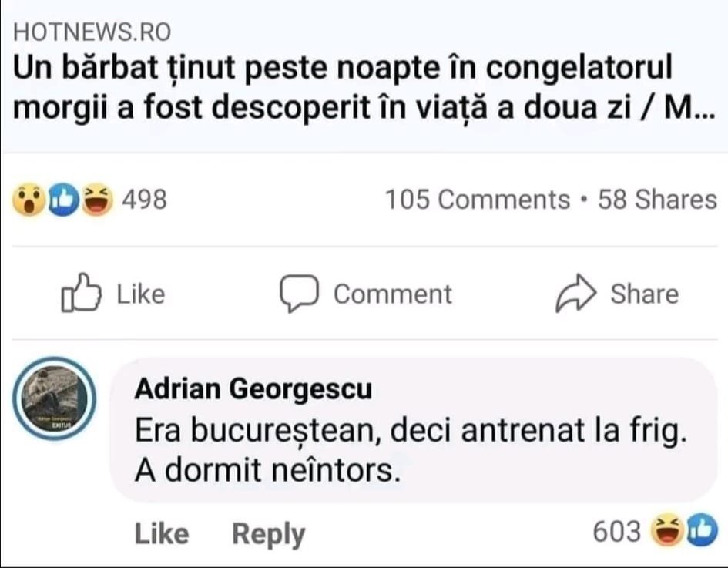Click the haha reaction emoji beside 498

click(94, 200)
